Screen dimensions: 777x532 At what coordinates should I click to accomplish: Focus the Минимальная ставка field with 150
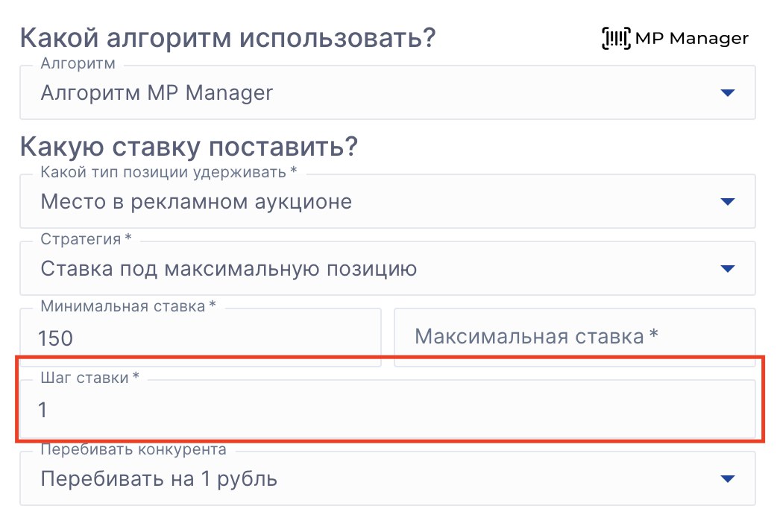point(200,339)
